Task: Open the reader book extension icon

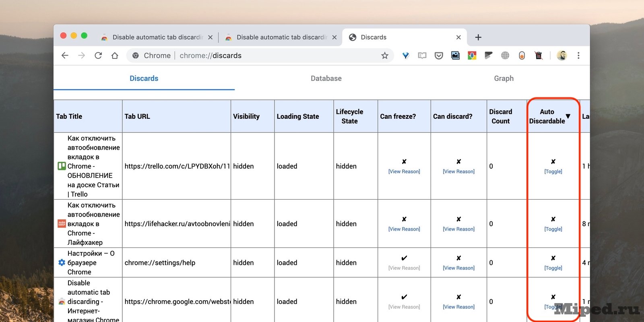Action: coord(422,56)
